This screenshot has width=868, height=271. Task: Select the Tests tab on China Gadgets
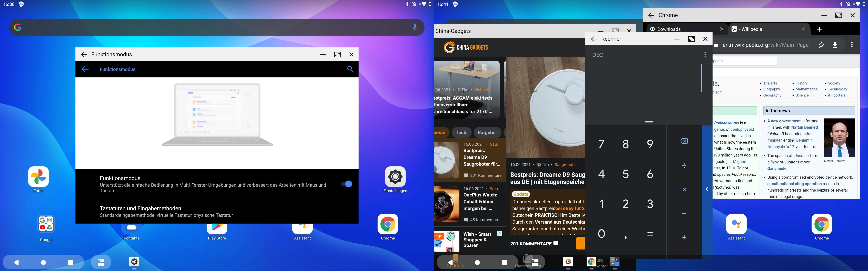[461, 132]
